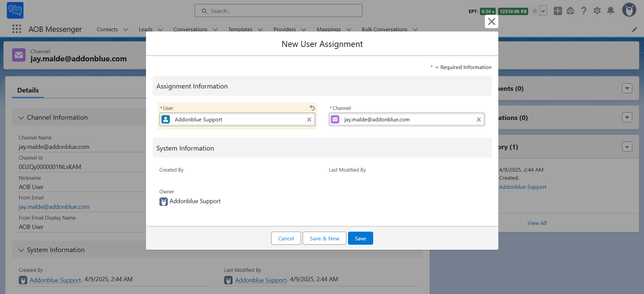Open the Providers tab dropdown chevron
Viewport: 644px width, 294px height.
point(304,30)
